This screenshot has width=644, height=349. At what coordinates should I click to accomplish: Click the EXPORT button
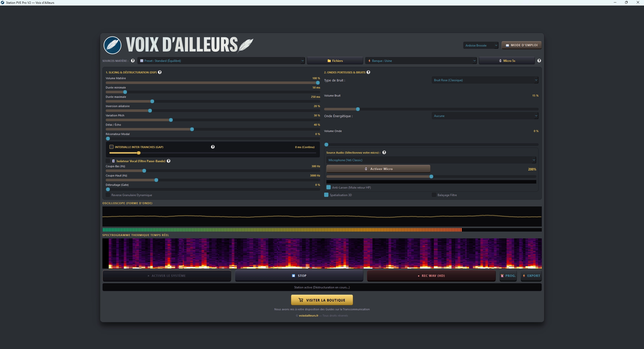(x=531, y=276)
